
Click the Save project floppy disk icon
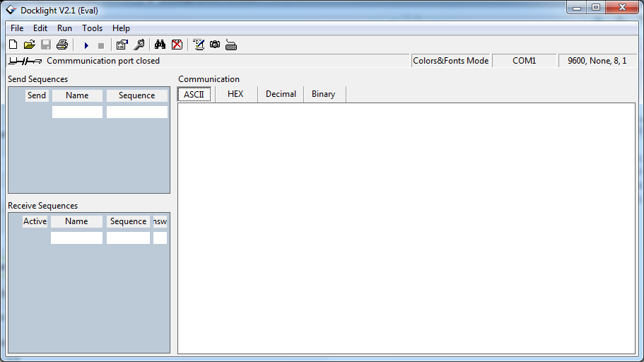click(x=45, y=45)
